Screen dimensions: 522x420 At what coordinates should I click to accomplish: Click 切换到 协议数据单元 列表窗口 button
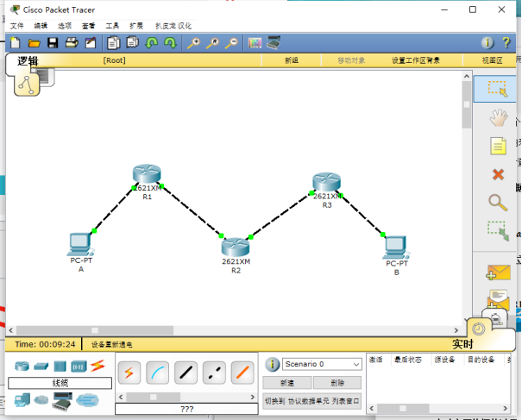tap(312, 401)
